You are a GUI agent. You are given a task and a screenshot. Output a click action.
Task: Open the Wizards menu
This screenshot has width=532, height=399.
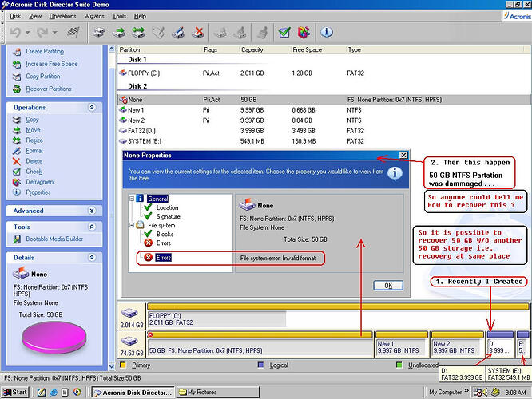pyautogui.click(x=94, y=16)
